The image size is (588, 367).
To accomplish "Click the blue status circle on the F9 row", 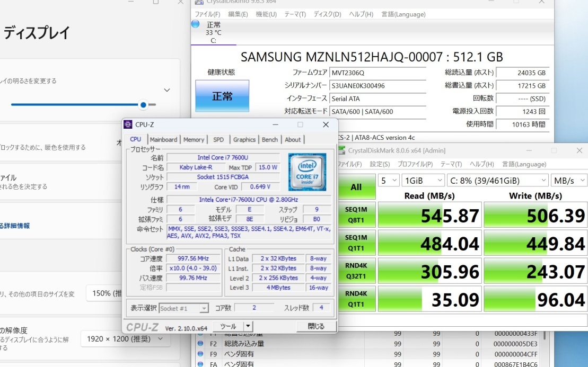I will click(200, 354).
